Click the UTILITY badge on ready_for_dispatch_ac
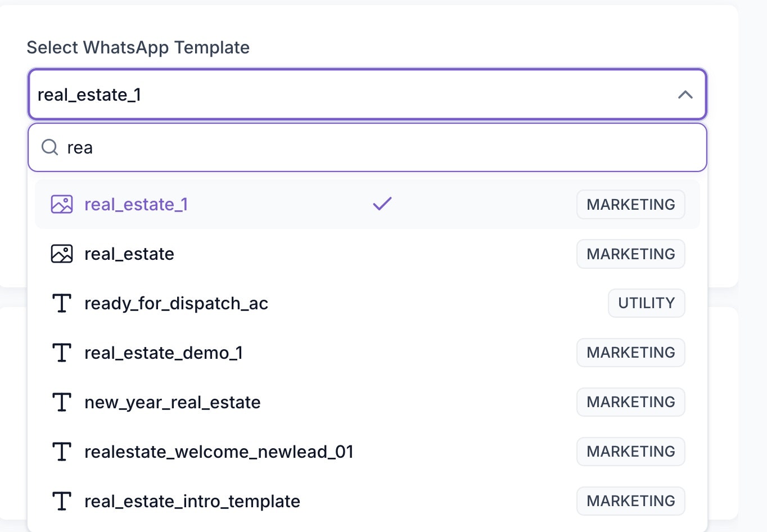 646,303
